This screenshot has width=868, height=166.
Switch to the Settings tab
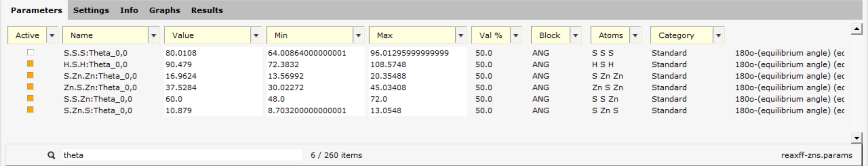point(91,10)
